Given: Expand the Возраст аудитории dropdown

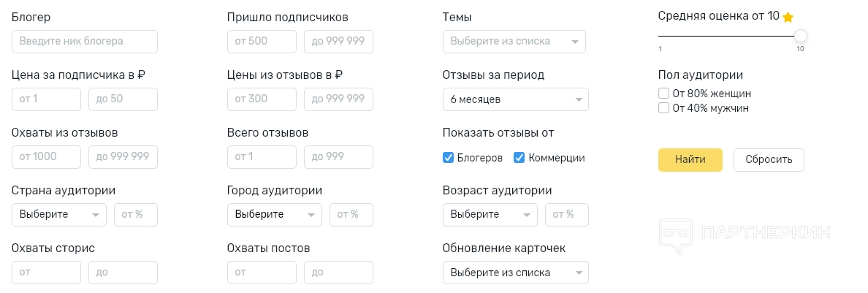Looking at the screenshot, I should [490, 215].
